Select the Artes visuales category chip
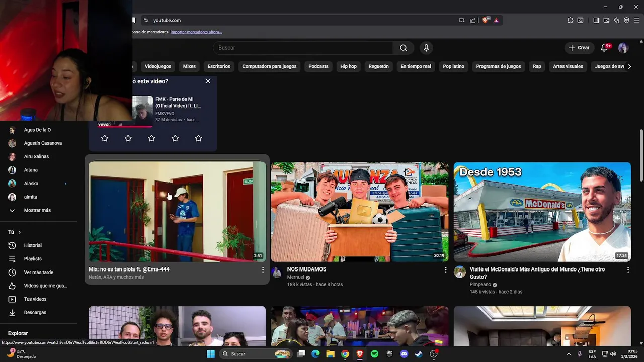The height and width of the screenshot is (362, 644). 568,66
